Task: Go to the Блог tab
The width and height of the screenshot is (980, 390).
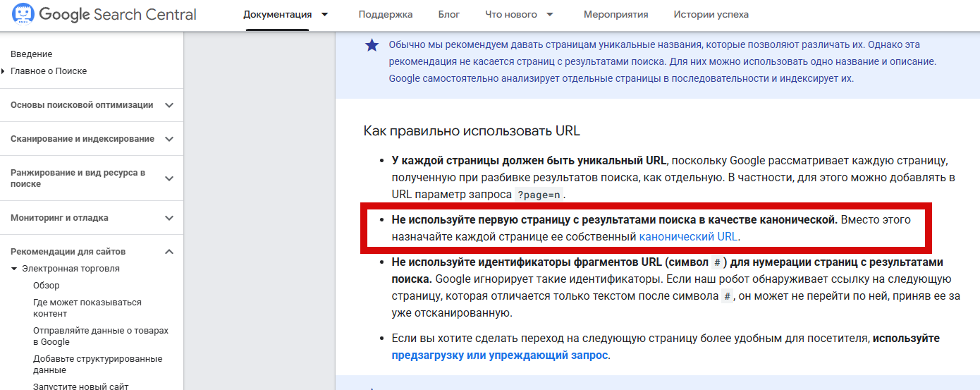Action: pyautogui.click(x=449, y=14)
